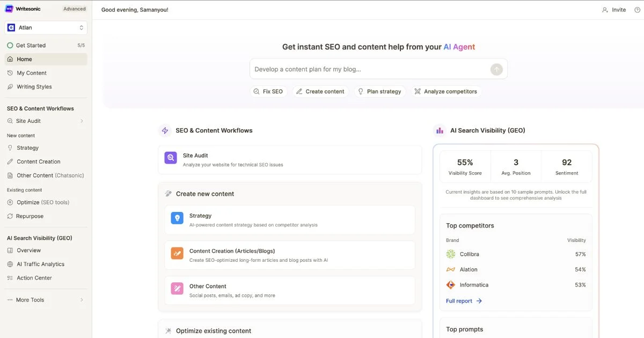Click the Site Audit magnifier sidebar icon
The image size is (644, 338).
tap(10, 121)
